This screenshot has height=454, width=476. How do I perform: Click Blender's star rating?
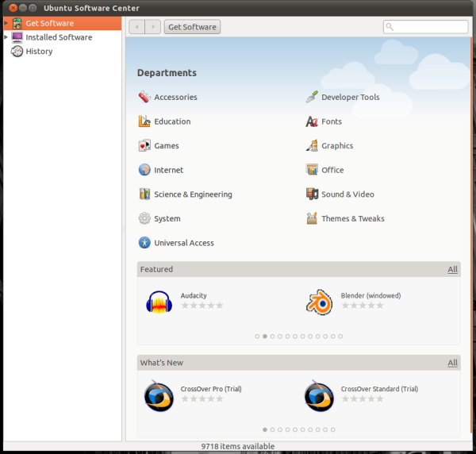point(363,306)
